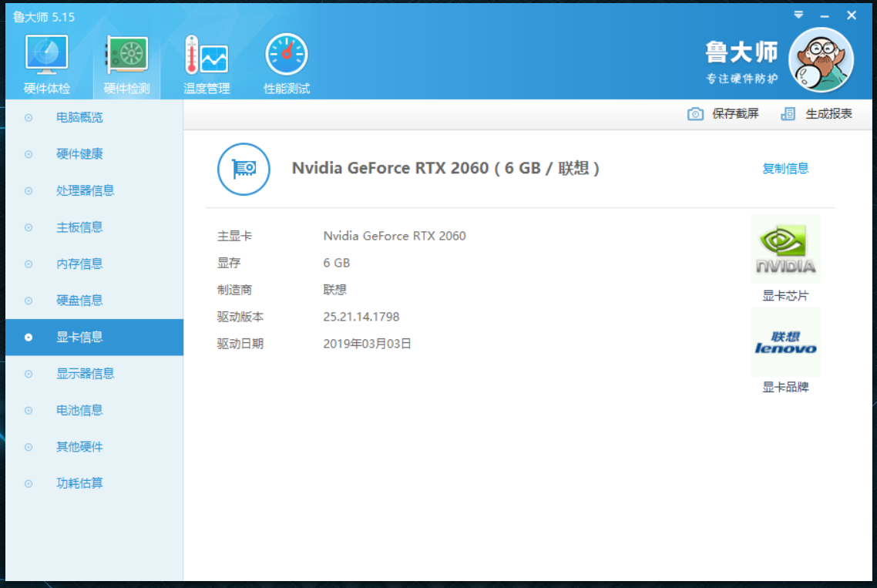The image size is (877, 588).
Task: Open the title bar dropdown menu arrow
Action: click(x=798, y=15)
